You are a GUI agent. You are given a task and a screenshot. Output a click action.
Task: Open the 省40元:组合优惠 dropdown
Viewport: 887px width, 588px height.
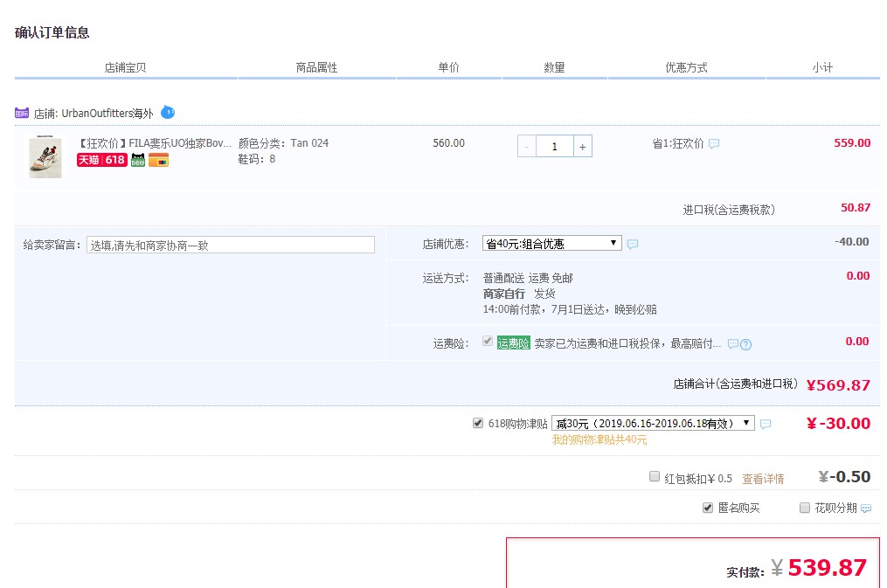(x=552, y=244)
